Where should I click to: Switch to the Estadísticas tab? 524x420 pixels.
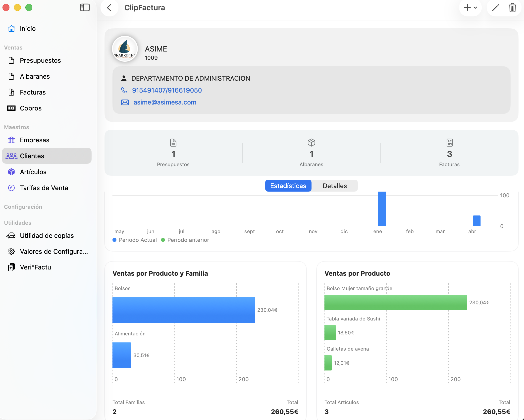pyautogui.click(x=288, y=186)
